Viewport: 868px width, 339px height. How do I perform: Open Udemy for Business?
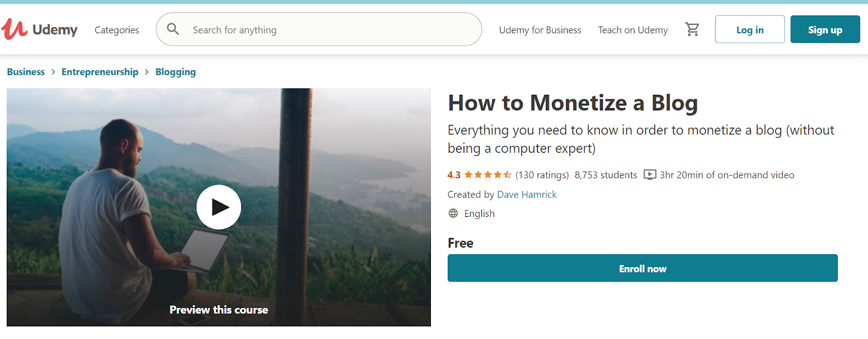click(540, 30)
